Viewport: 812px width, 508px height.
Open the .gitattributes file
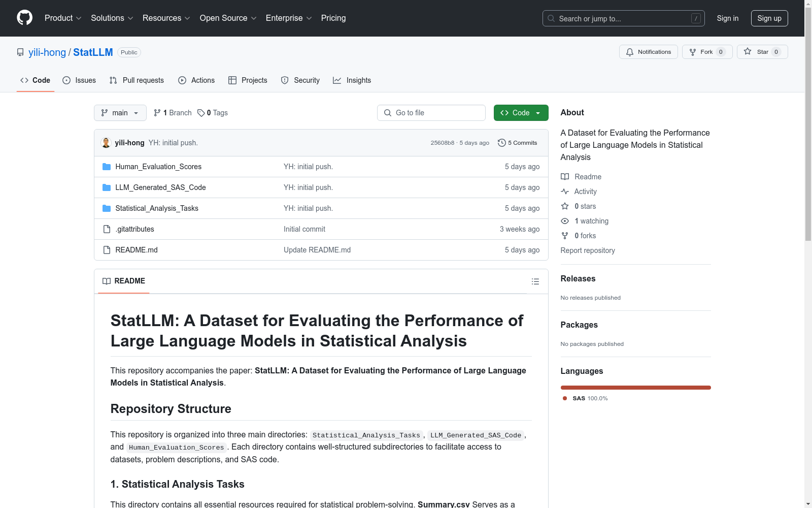click(134, 229)
